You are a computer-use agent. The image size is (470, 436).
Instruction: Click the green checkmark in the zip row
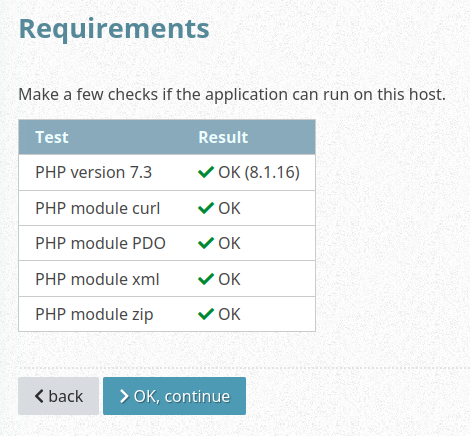click(206, 314)
